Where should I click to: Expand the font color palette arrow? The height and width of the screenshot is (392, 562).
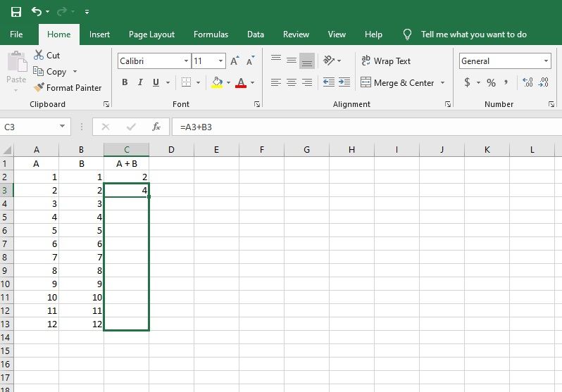click(x=253, y=83)
